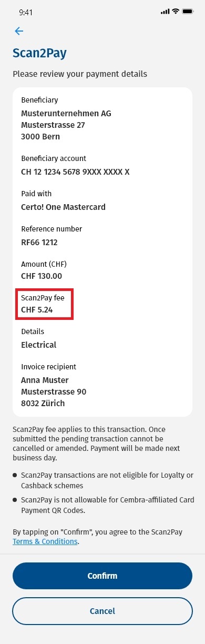Tap the battery icon in status bar
Screen dimensions: 205x644
tap(188, 12)
